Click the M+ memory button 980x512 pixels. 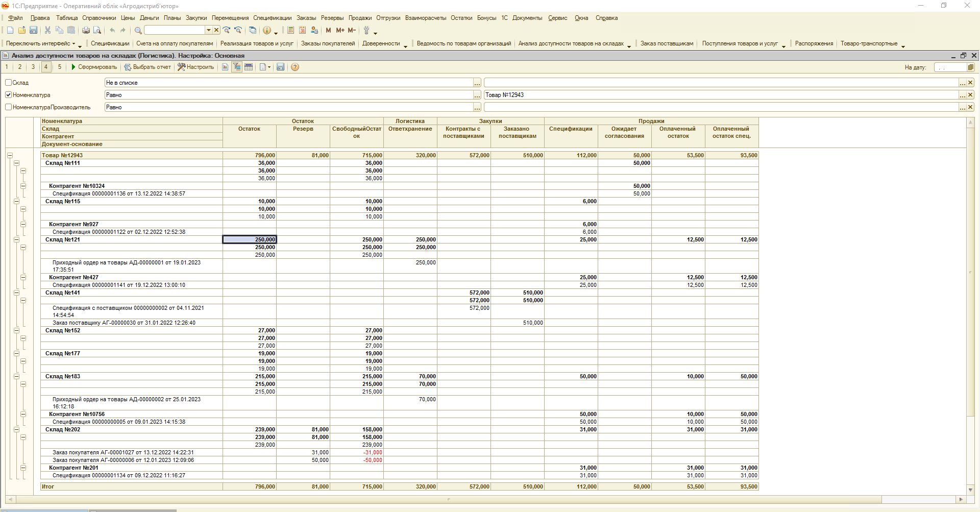[340, 31]
